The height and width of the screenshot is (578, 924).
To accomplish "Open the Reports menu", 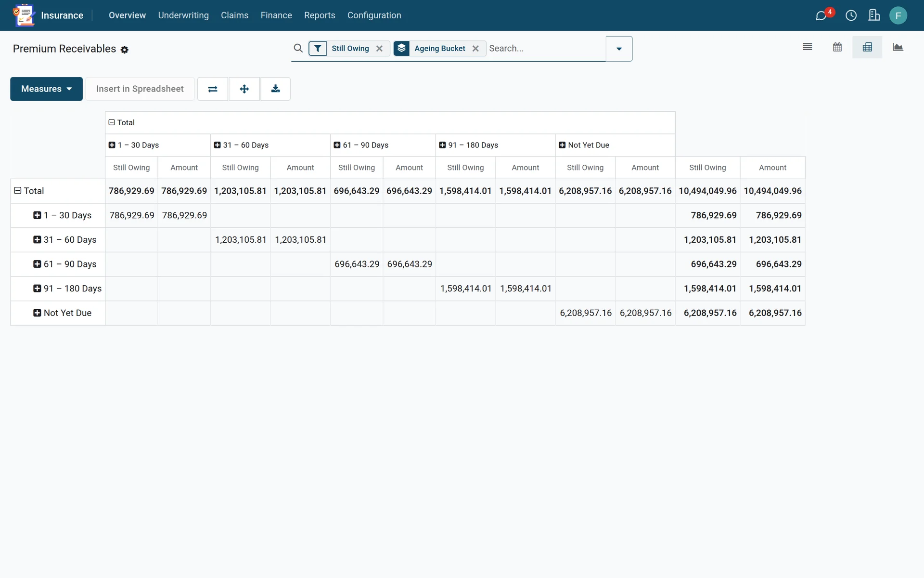I will pos(320,15).
